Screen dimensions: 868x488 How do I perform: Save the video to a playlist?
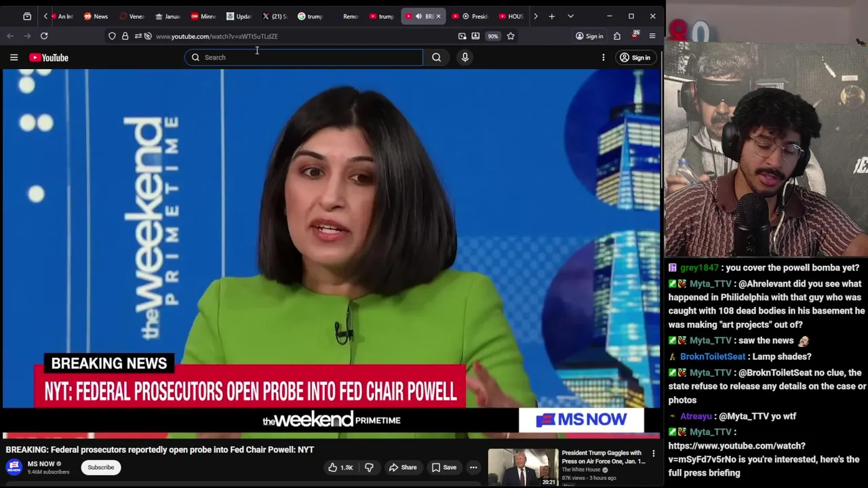443,467
